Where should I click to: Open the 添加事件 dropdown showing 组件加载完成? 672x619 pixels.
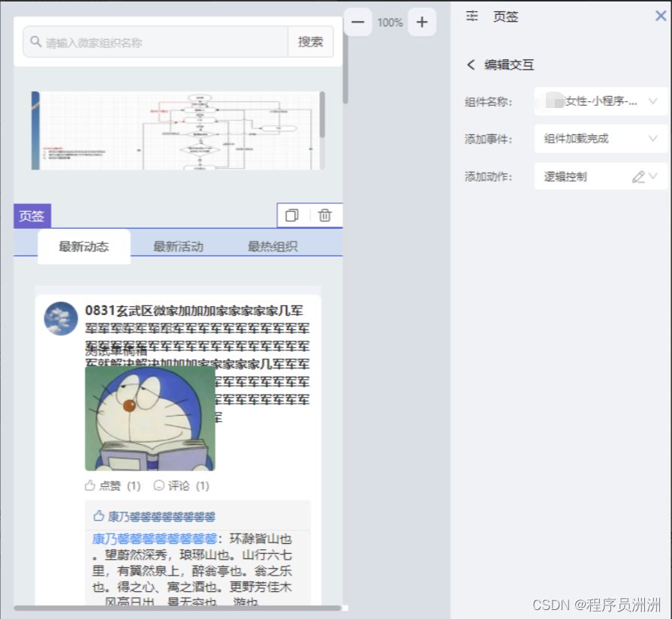coord(599,139)
